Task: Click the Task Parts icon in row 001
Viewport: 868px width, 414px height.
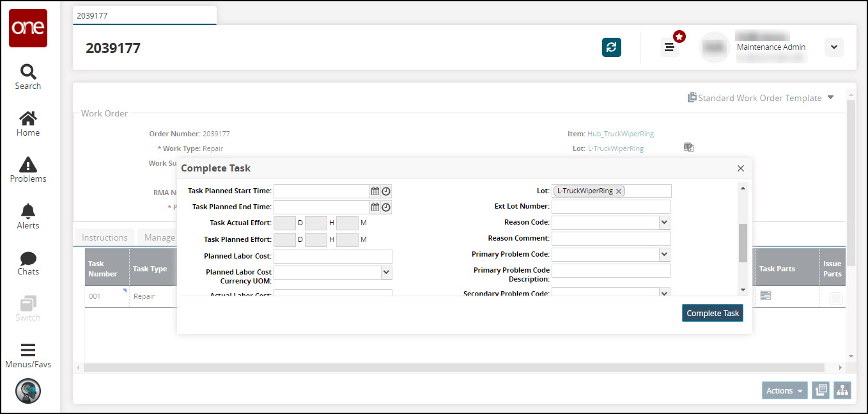Action: pyautogui.click(x=765, y=296)
